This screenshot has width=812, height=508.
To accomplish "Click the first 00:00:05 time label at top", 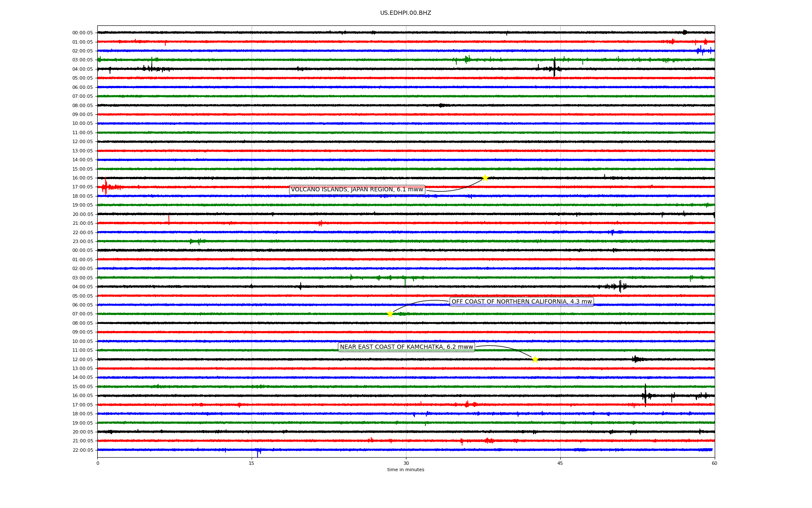I will coord(82,33).
